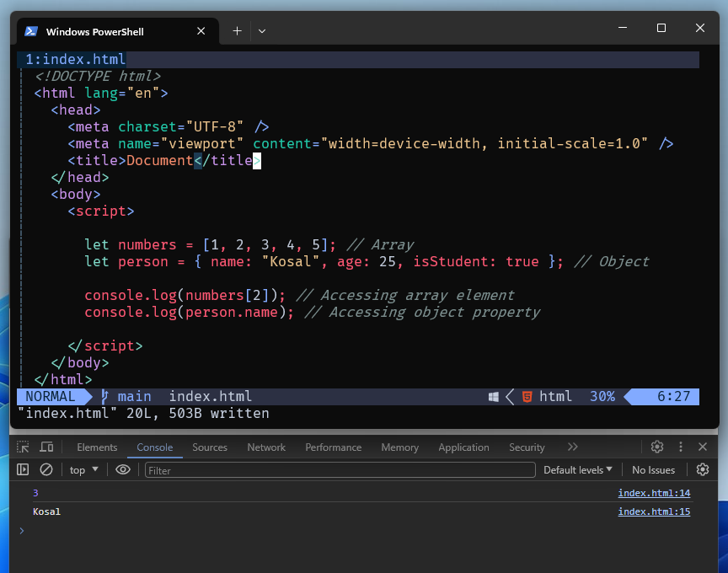This screenshot has height=573, width=728.
Task: Click the console prompt chevron
Action: click(21, 530)
